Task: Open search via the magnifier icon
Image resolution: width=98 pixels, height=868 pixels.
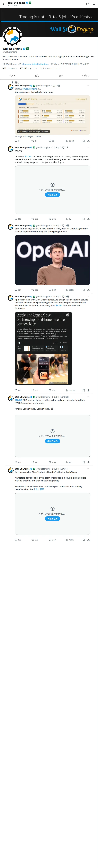Action: (94, 4)
